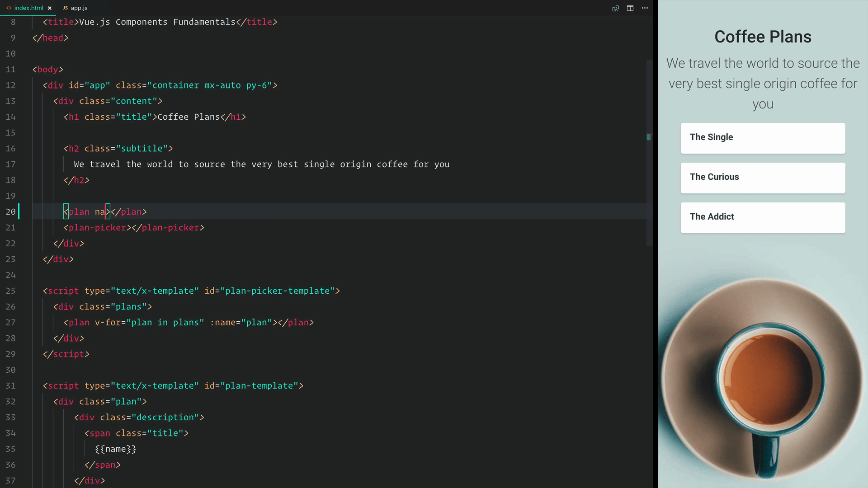Click the h2 class="subtitle" opening tag

coord(118,148)
